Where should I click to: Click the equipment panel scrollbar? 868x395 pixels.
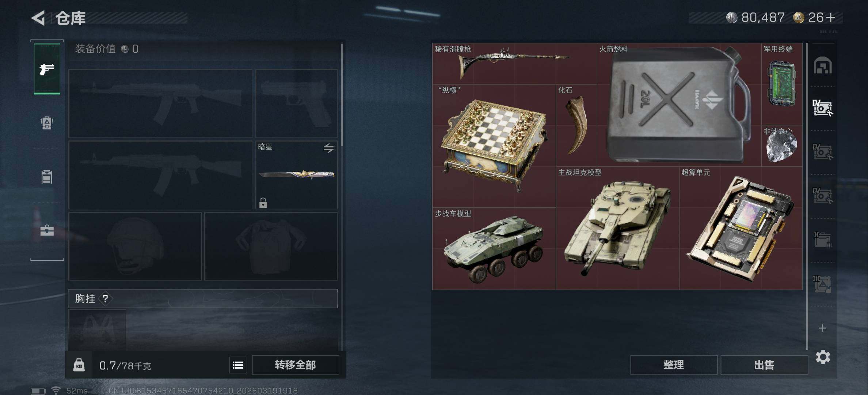[342, 95]
